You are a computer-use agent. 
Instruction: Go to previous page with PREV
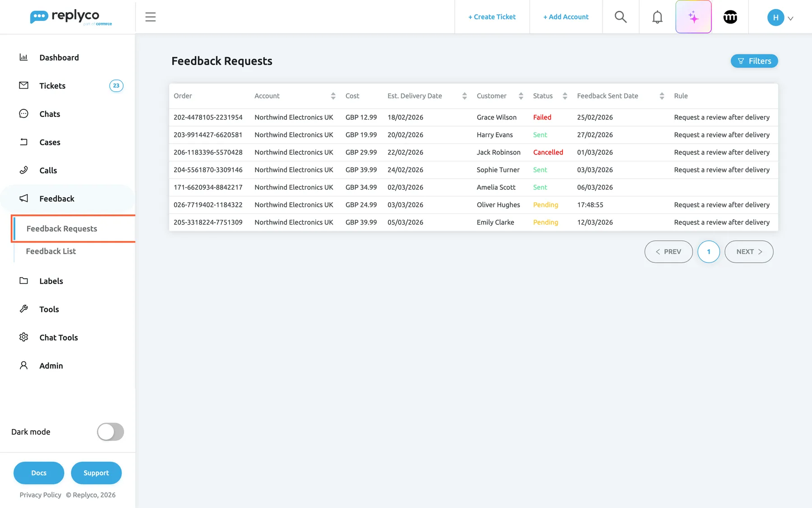pyautogui.click(x=669, y=252)
